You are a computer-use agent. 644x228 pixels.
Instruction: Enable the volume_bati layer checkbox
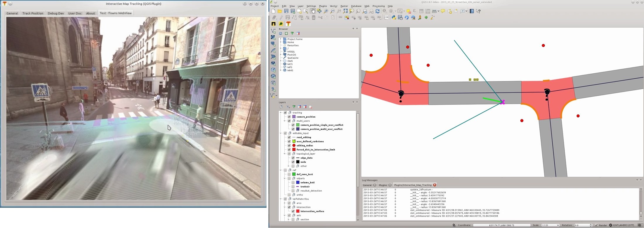(293, 183)
